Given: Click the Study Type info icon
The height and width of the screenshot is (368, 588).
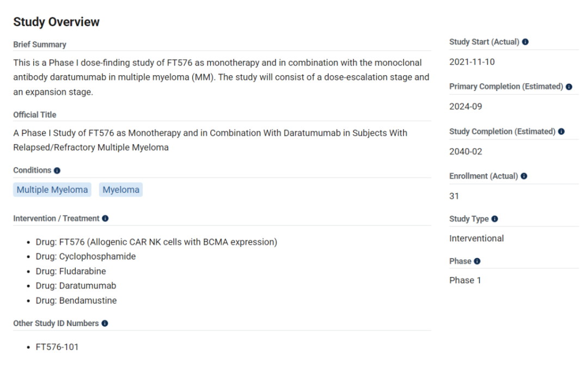Looking at the screenshot, I should click(x=494, y=219).
